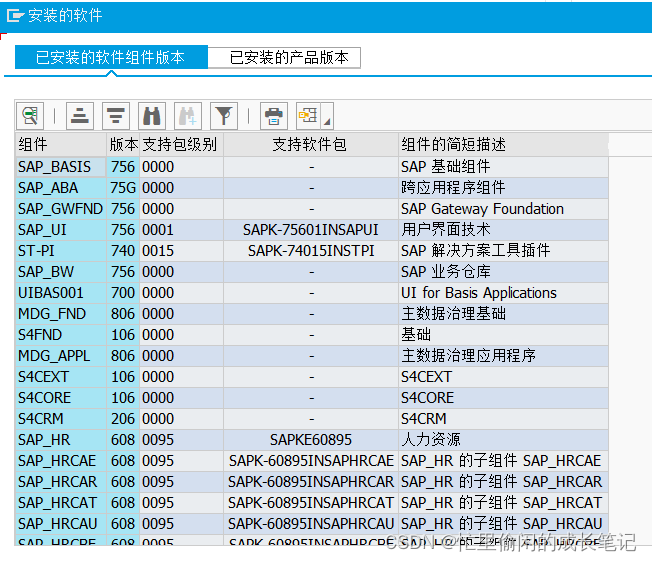Select the SAP_ABA component cell
This screenshot has width=652, height=561.
click(61, 188)
